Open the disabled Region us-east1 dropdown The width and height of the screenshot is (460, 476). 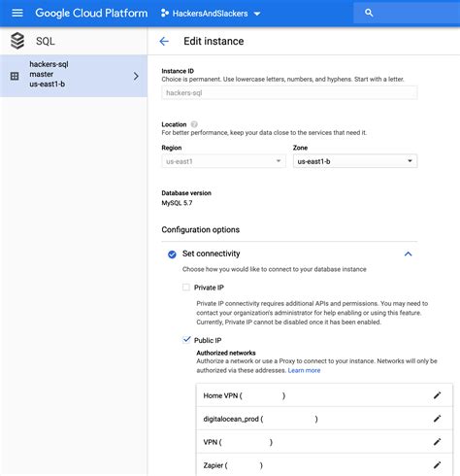[x=223, y=161]
